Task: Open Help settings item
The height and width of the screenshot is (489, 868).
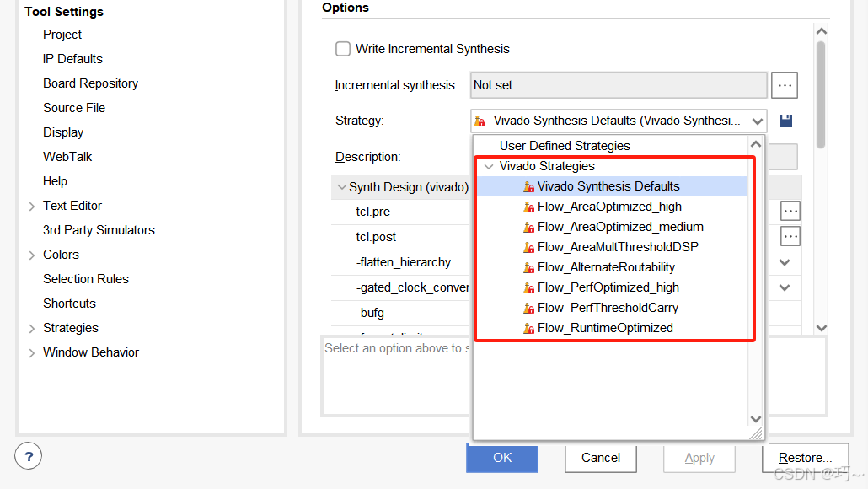Action: [55, 181]
